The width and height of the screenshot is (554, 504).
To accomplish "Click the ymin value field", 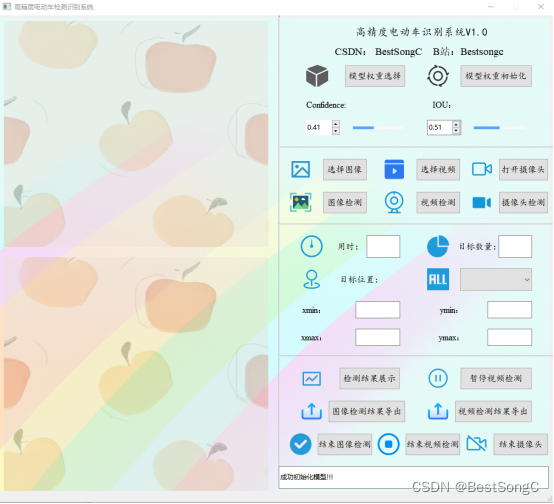I will (509, 310).
